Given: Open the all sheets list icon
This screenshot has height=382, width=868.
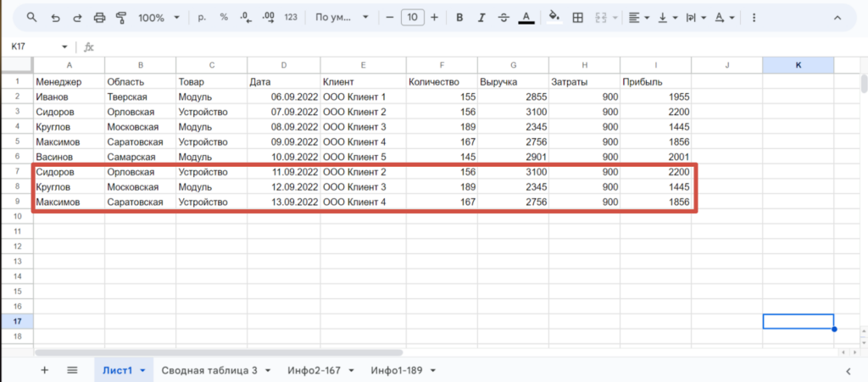Looking at the screenshot, I should point(72,370).
